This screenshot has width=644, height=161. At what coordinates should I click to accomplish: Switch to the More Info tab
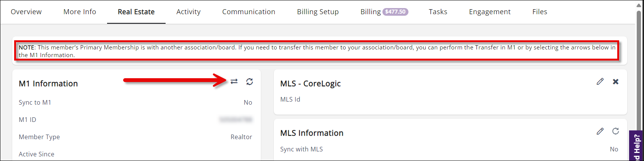(x=80, y=12)
